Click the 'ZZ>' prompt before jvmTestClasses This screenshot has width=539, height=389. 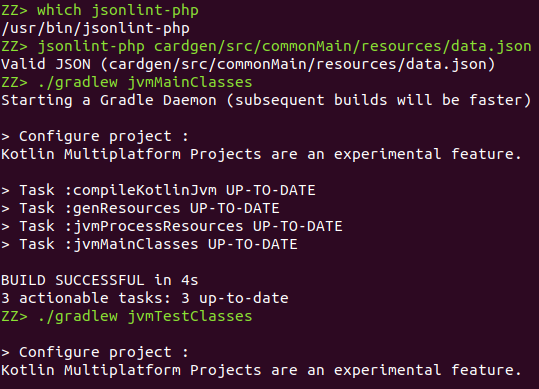(14, 316)
